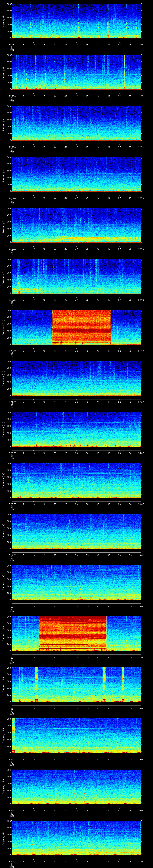
Task: Click the 25:00 end time label
Action: pos(141,555)
